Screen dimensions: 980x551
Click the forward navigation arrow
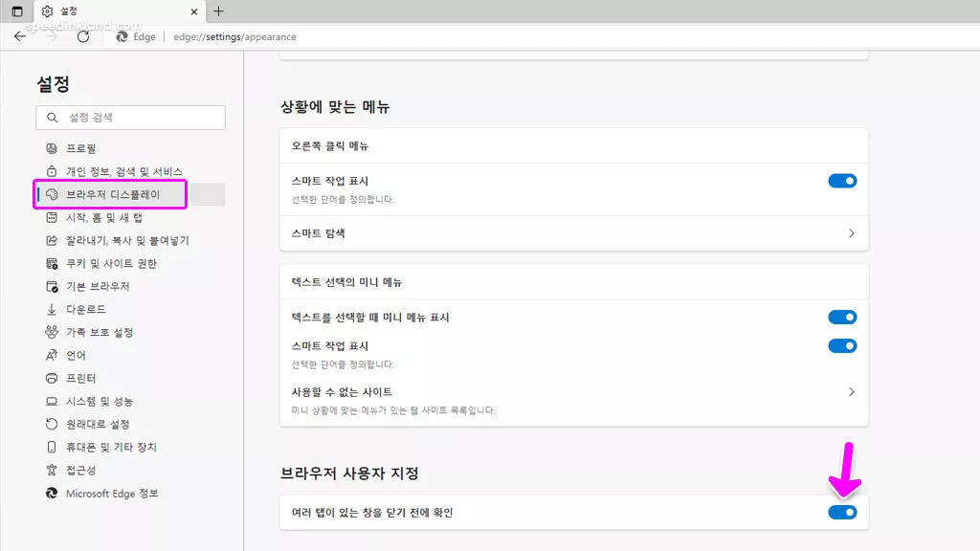(52, 36)
